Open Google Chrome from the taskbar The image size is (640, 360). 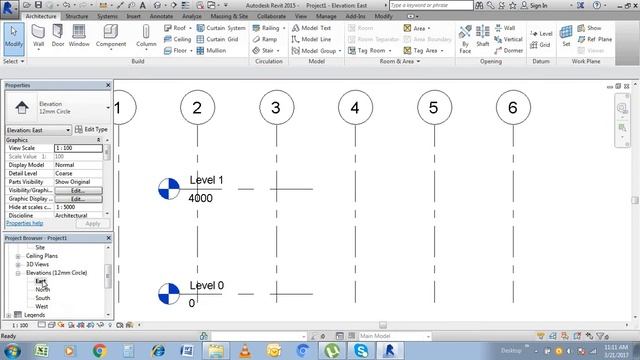(99, 351)
